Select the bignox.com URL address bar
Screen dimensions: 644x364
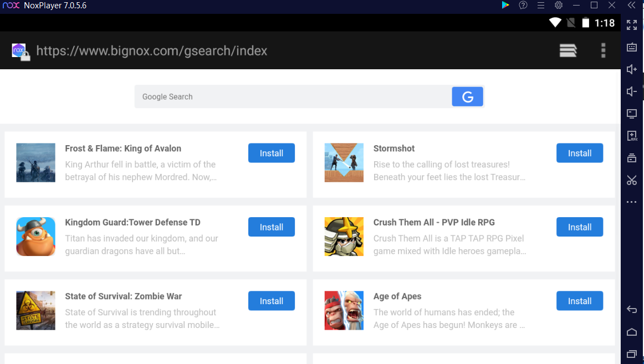point(151,51)
